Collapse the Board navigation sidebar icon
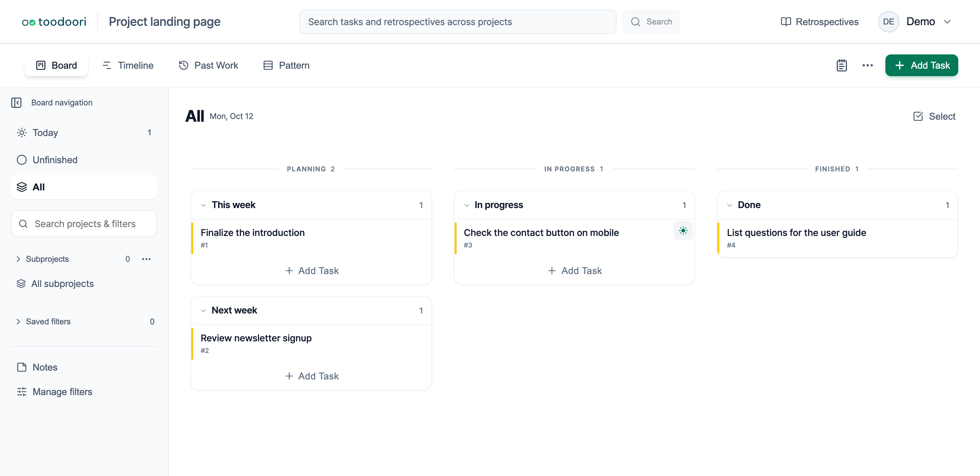The height and width of the screenshot is (476, 980). click(16, 103)
